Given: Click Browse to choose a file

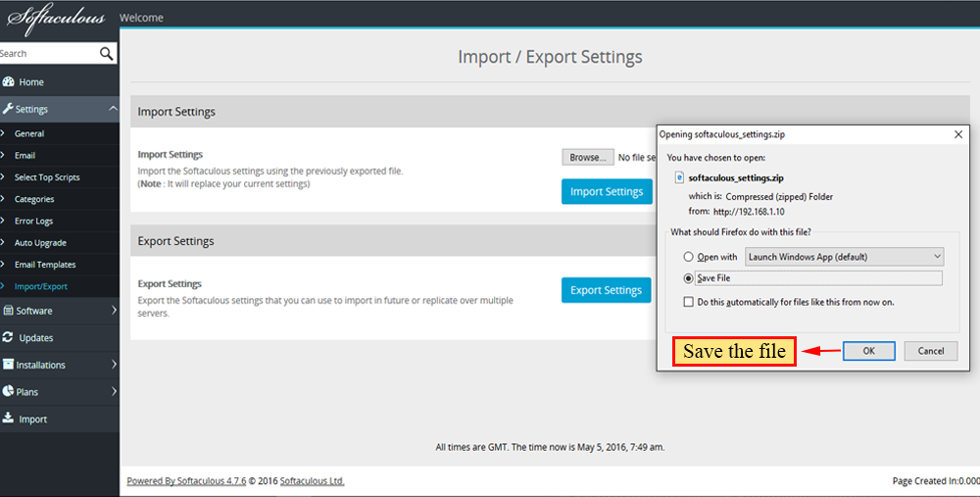Looking at the screenshot, I should (x=587, y=158).
